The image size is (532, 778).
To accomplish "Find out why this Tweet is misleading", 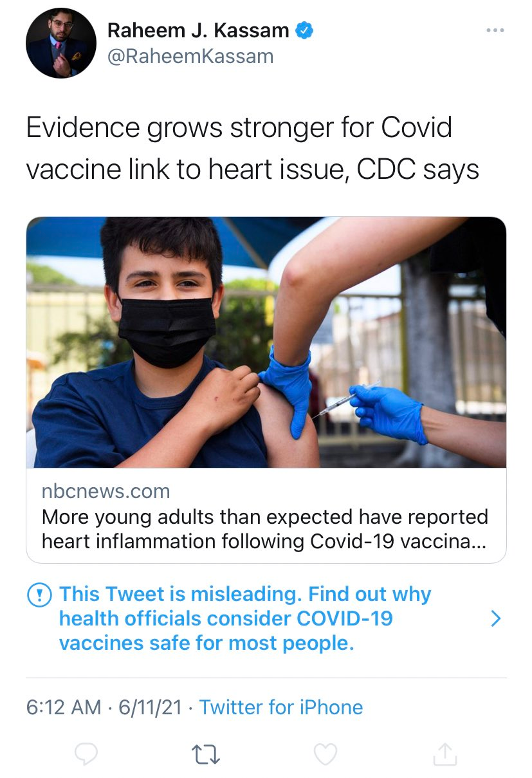I will tap(244, 618).
